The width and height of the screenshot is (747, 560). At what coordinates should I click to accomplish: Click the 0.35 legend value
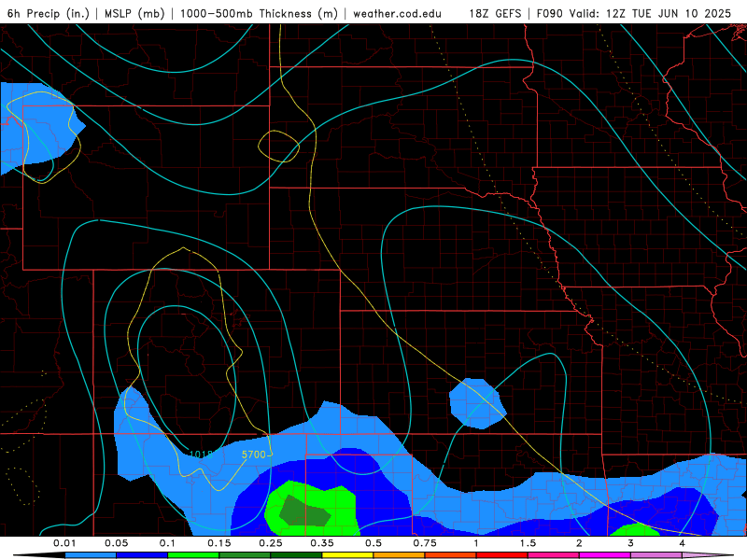(x=322, y=543)
